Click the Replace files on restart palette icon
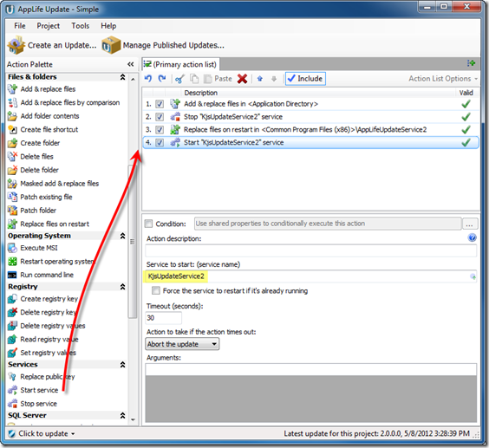 point(12,224)
